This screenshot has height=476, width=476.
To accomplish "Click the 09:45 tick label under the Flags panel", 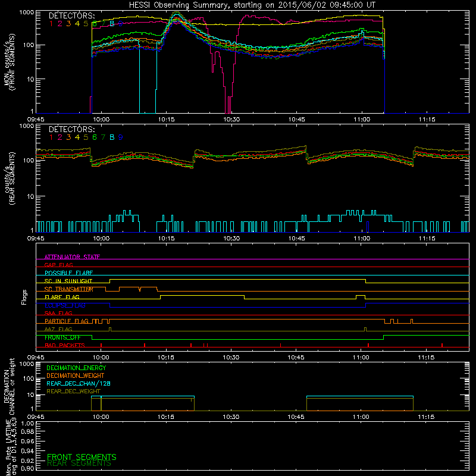I will [x=36, y=358].
